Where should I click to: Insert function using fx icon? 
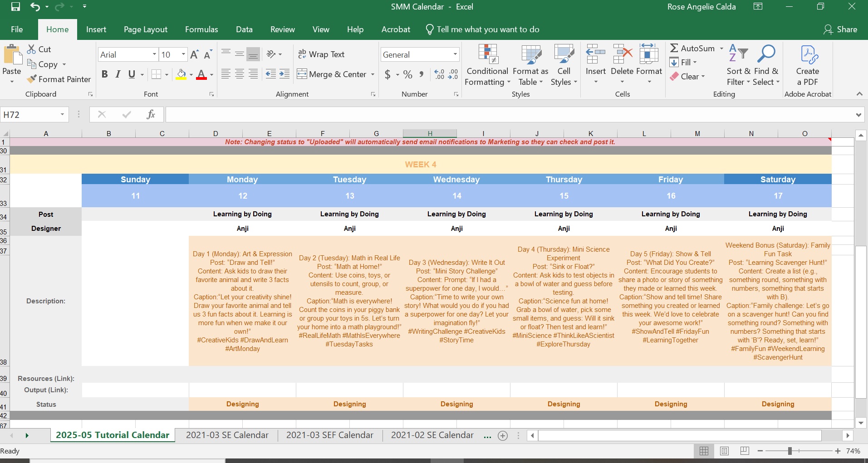tap(151, 115)
